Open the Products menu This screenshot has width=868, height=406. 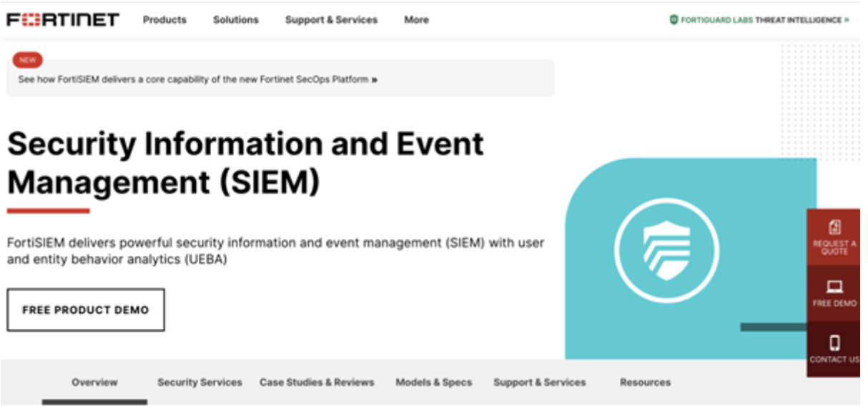click(x=164, y=20)
